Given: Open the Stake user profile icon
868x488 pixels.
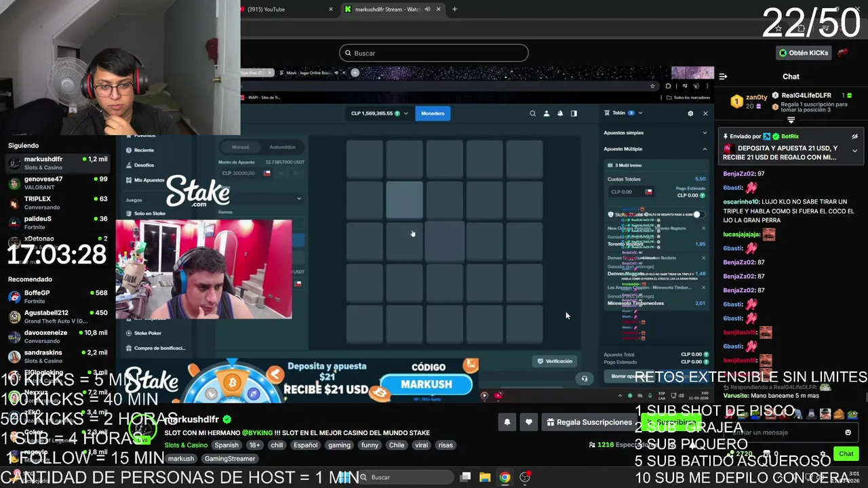Looking at the screenshot, I should pos(546,113).
